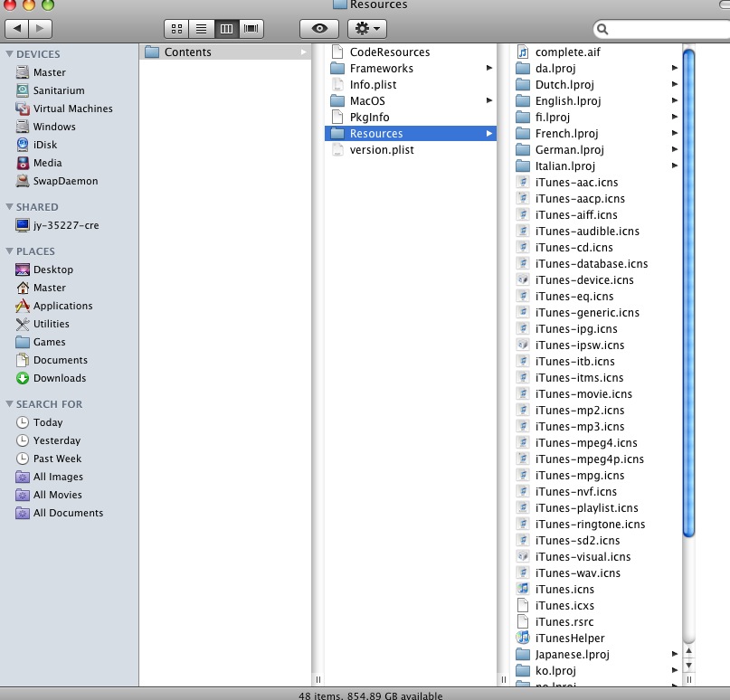Go back with the left arrow button
Image resolution: width=730 pixels, height=700 pixels.
pos(17,29)
